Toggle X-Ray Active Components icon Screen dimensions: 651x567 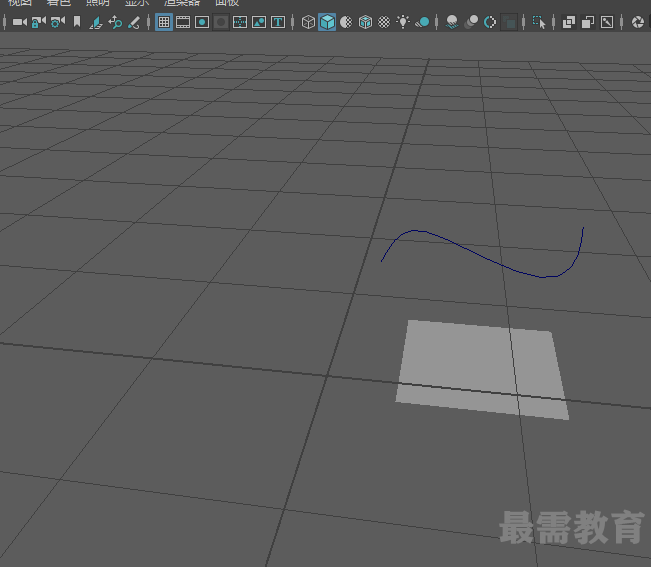click(x=588, y=22)
